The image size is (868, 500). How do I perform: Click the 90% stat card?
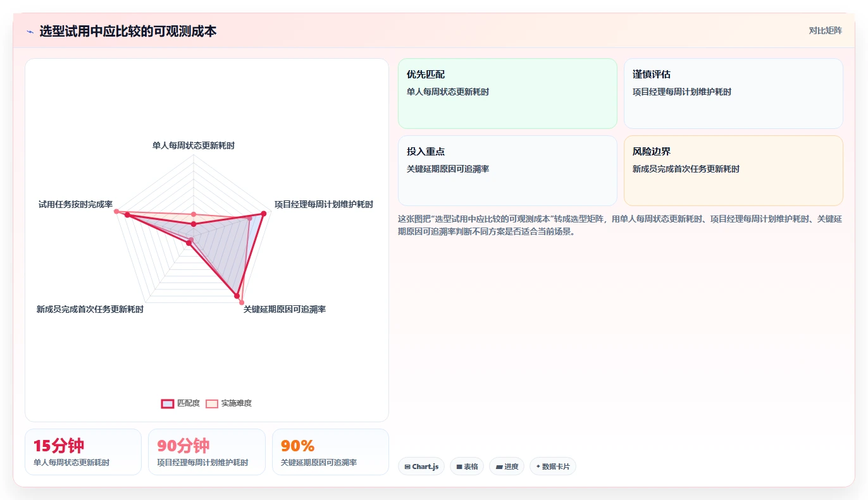pos(330,452)
